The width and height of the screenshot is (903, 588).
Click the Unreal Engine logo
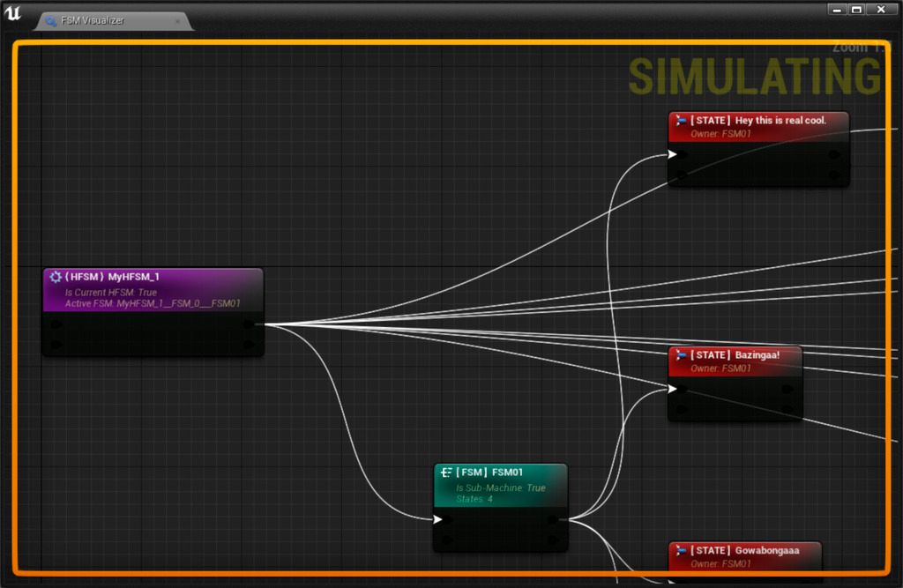pyautogui.click(x=13, y=13)
